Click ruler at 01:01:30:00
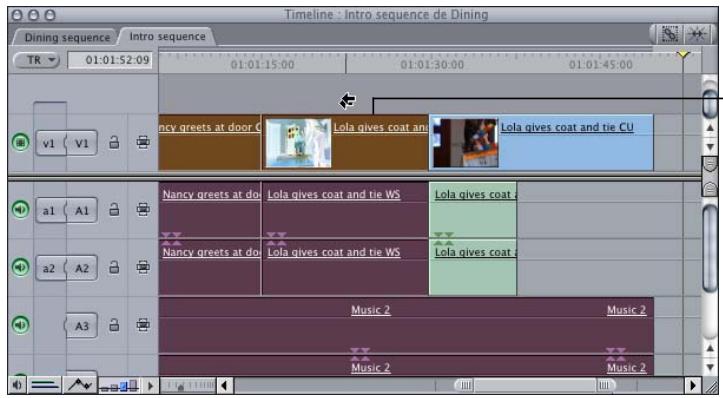This screenshot has height=398, width=723. click(x=432, y=65)
